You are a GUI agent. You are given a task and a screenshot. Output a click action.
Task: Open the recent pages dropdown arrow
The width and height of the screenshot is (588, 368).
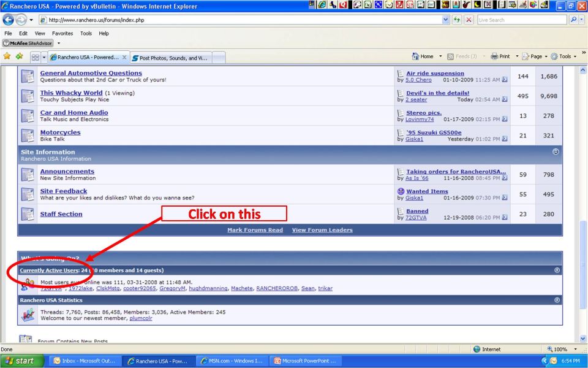[31, 20]
